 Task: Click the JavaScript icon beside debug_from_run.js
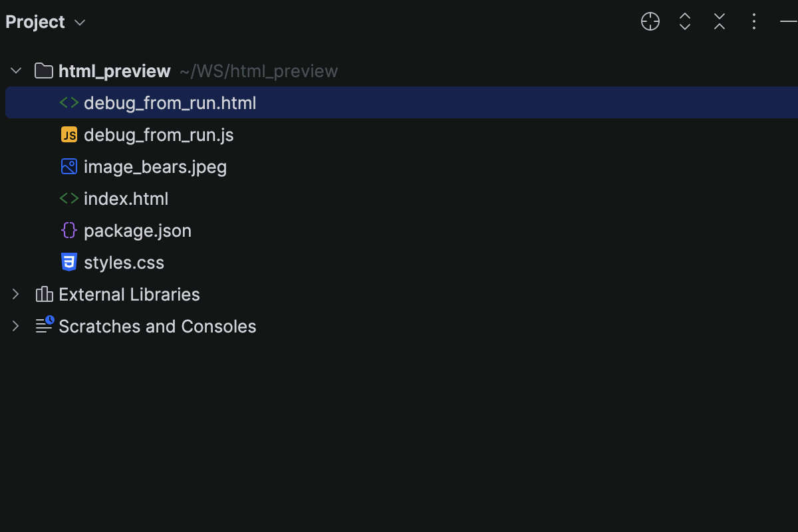pos(69,134)
